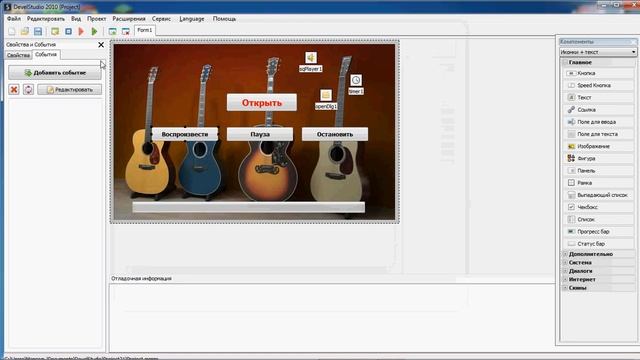The image size is (640, 360).
Task: Open the Помощь menu
Action: click(x=224, y=19)
